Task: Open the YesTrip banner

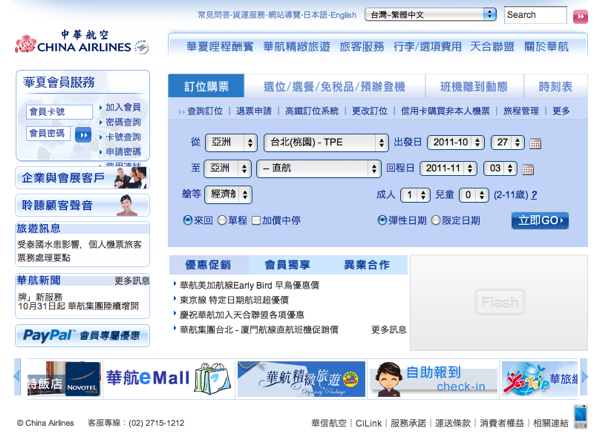Action: click(x=540, y=379)
